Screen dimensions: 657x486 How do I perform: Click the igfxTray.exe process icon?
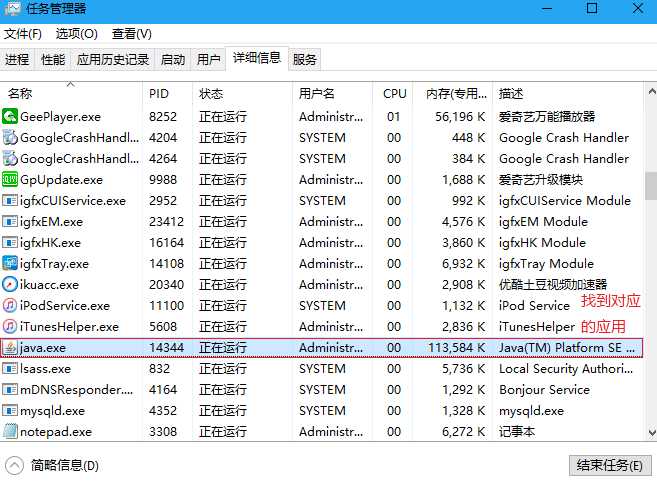coord(10,264)
